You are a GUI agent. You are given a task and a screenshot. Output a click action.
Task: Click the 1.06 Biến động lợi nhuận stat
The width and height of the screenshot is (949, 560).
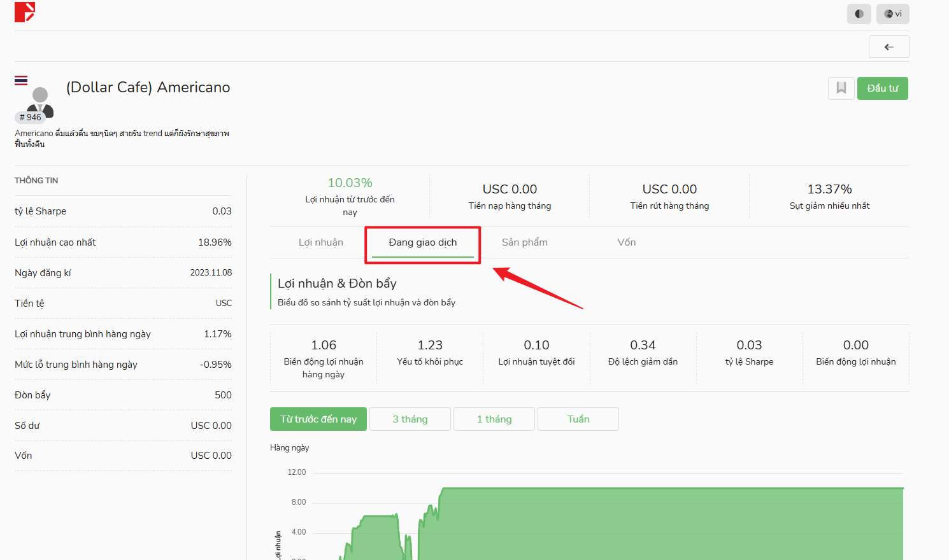pyautogui.click(x=324, y=359)
